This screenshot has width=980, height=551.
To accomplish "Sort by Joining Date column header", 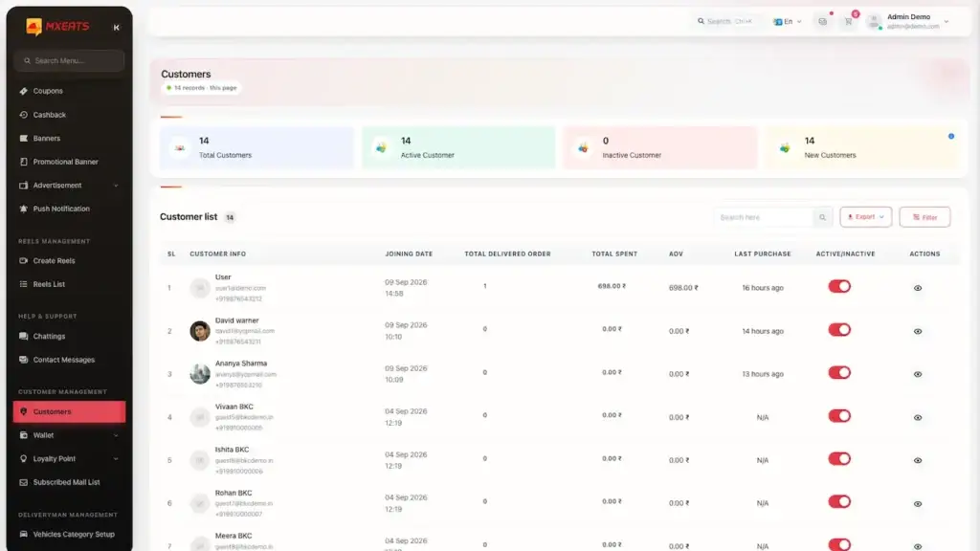I will point(409,254).
